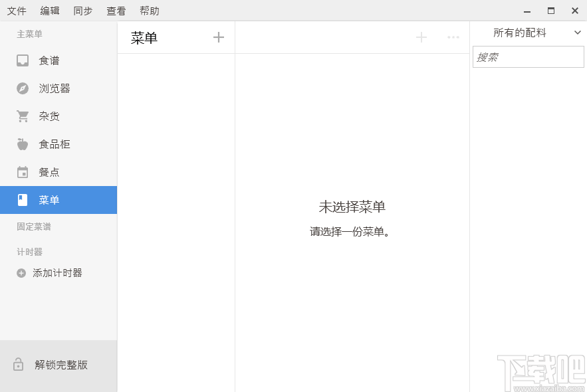This screenshot has height=392, width=587.
Task: Open the more options ellipsis icon
Action: click(x=453, y=37)
